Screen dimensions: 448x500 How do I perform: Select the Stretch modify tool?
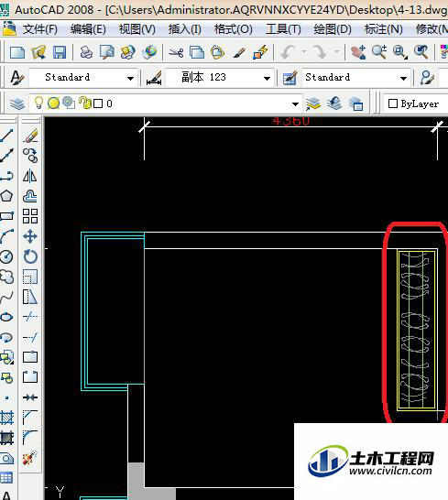[x=30, y=297]
